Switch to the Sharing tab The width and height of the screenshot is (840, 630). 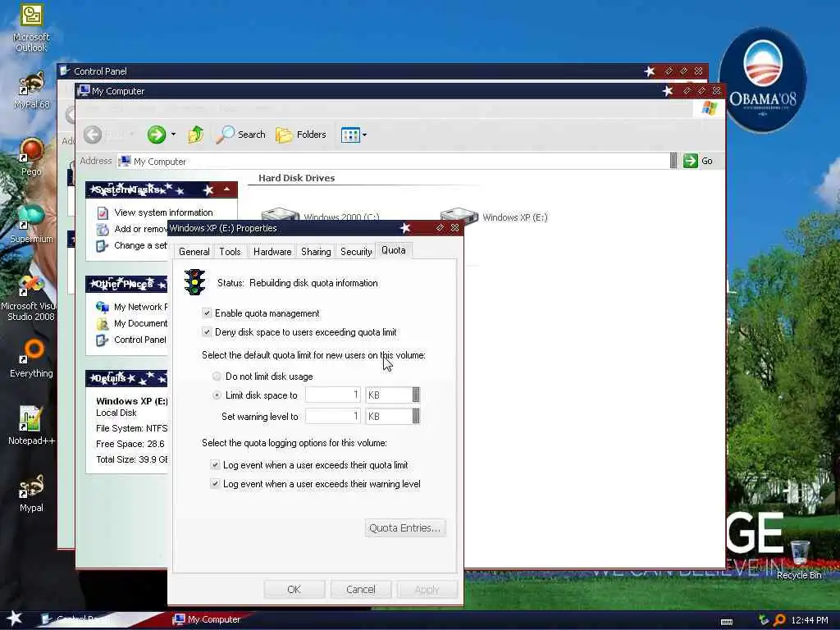tap(316, 252)
